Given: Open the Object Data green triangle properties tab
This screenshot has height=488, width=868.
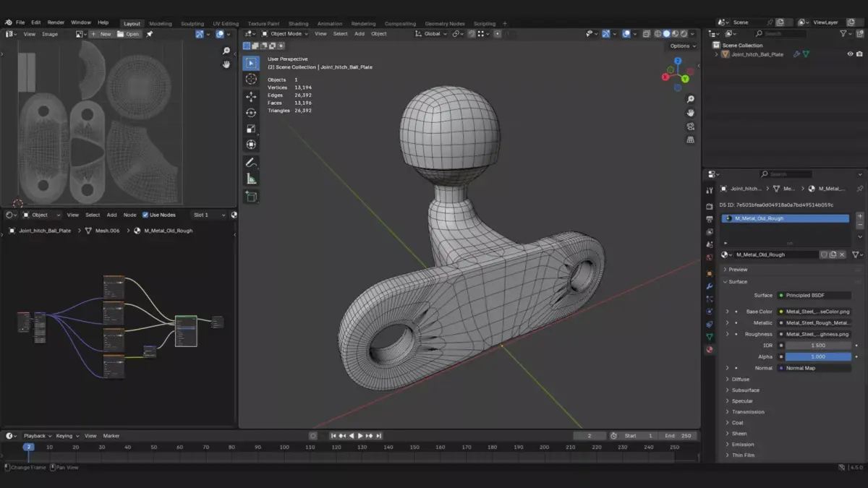Looking at the screenshot, I should (x=710, y=337).
